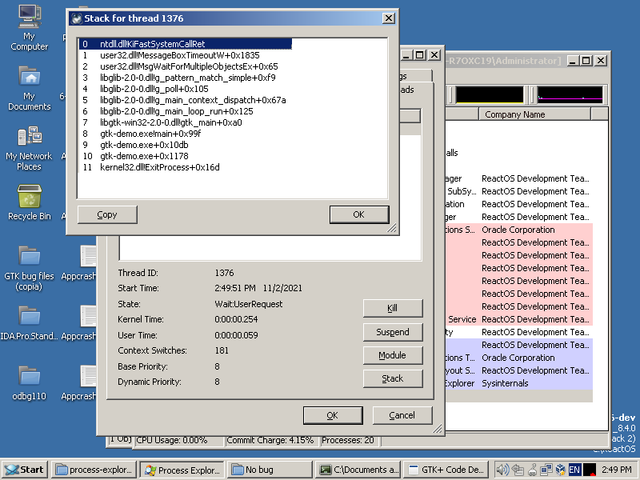Click the EN keyboard language indicator
Viewport: 640px width, 480px height.
(574, 470)
